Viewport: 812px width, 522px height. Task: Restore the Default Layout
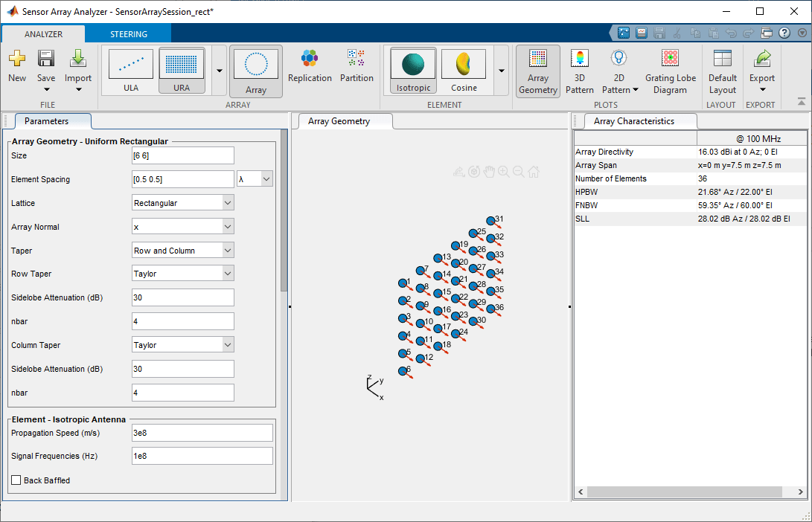pyautogui.click(x=721, y=71)
